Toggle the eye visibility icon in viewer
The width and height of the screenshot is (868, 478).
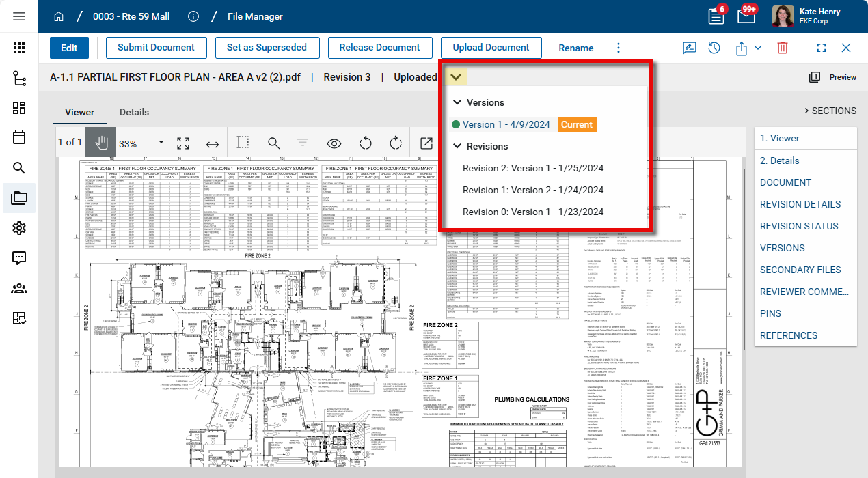tap(334, 143)
